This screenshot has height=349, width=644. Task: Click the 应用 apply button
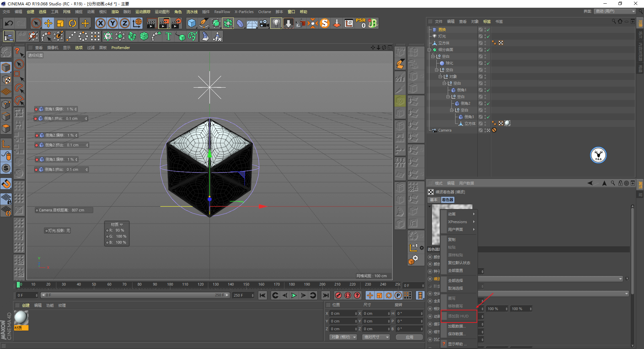click(409, 337)
